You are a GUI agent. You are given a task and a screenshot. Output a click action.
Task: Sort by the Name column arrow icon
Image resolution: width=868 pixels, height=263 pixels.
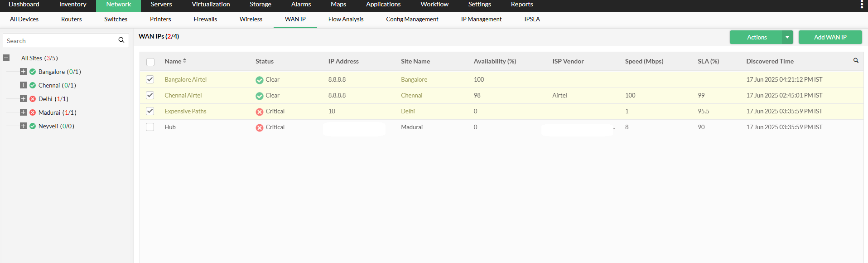point(185,61)
